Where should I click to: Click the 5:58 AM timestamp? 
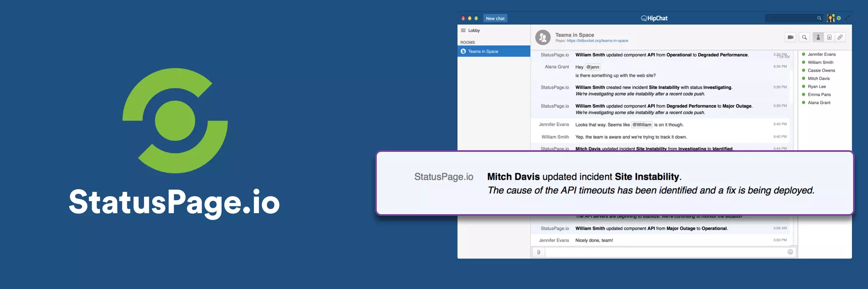[780, 228]
